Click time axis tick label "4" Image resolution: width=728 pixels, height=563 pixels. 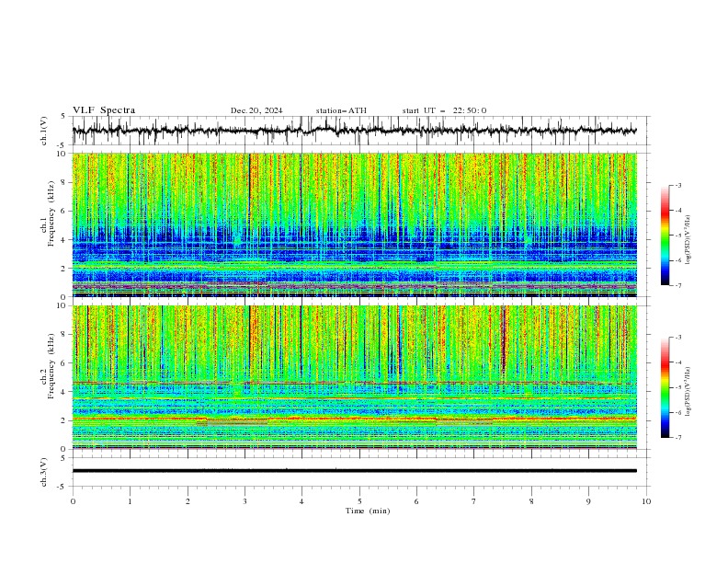click(x=301, y=501)
